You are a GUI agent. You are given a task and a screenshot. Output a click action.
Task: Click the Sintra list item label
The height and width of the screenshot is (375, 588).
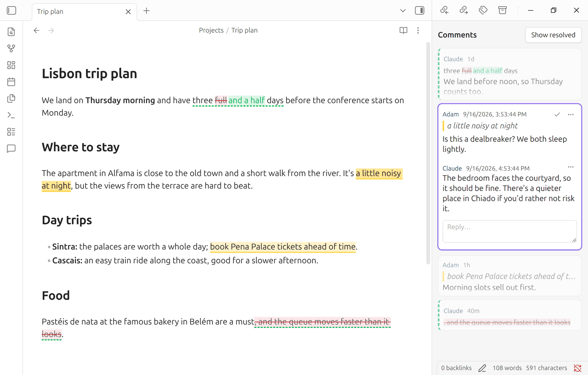pos(65,247)
